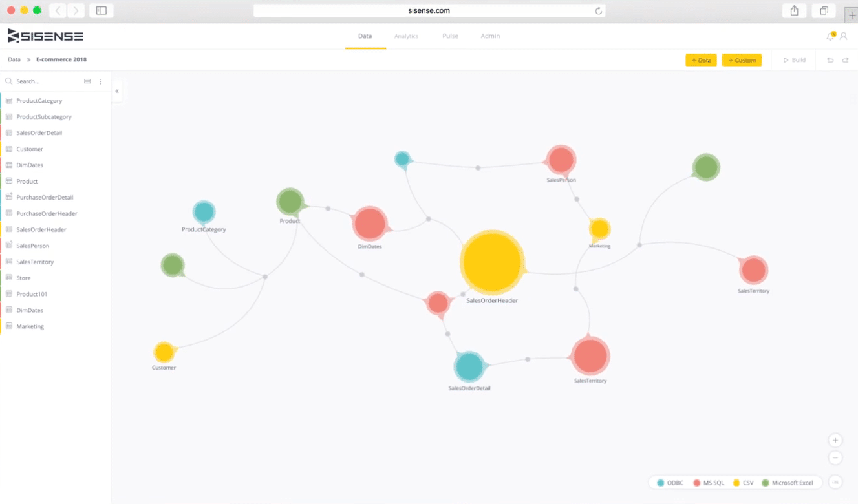Click the notifications bell icon
The width and height of the screenshot is (858, 504).
click(831, 36)
